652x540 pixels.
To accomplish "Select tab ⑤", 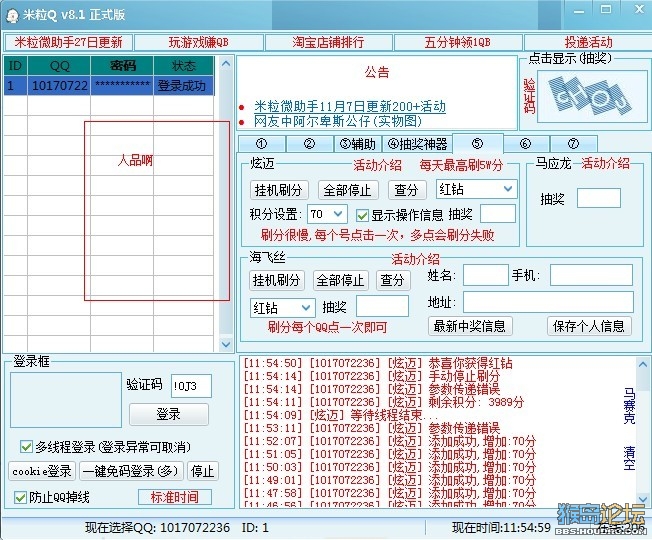I will 477,143.
